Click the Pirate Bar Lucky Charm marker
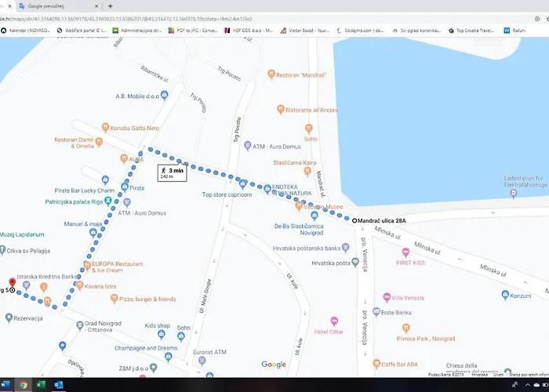Image resolution: width=549 pixels, height=392 pixels. point(105,180)
